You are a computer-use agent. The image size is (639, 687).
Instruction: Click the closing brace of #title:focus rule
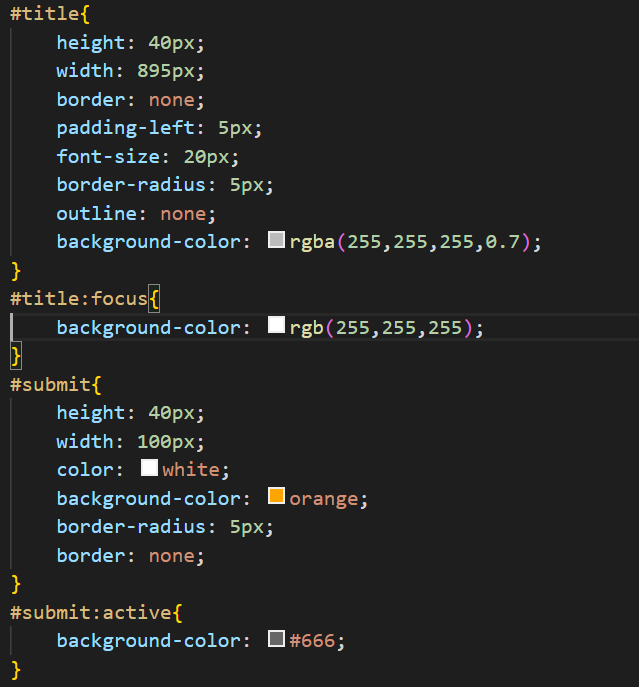click(16, 356)
